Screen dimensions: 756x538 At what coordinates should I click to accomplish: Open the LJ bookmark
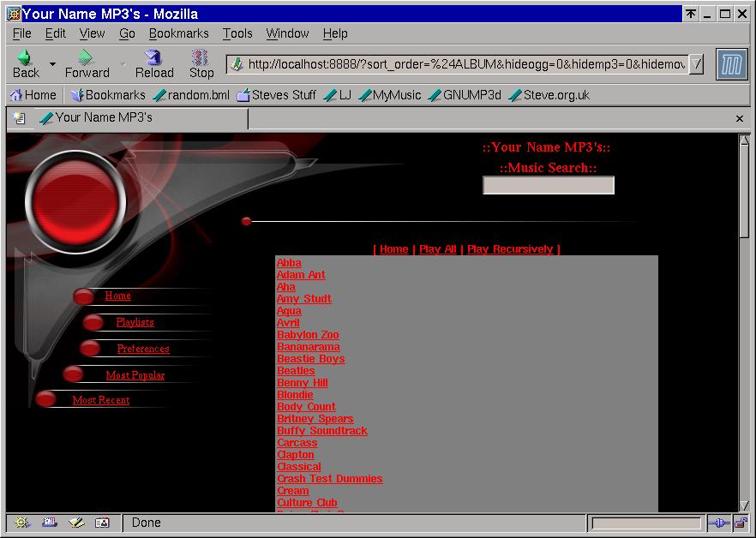click(338, 95)
